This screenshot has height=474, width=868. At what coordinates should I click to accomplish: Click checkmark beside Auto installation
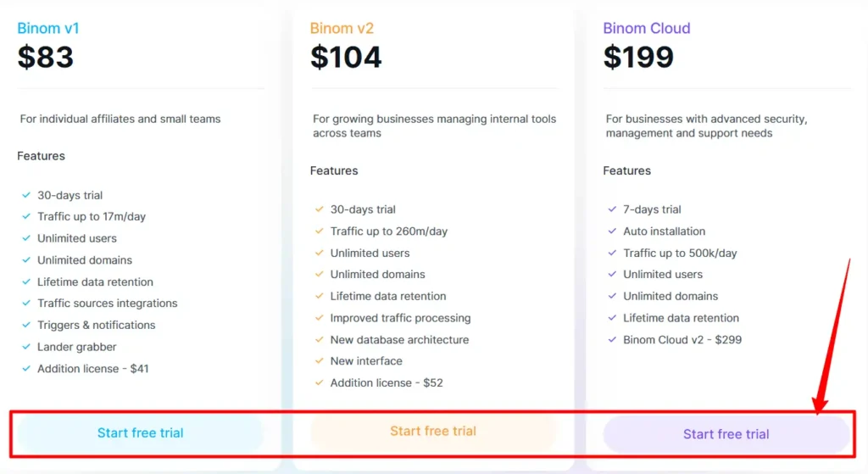click(x=613, y=231)
